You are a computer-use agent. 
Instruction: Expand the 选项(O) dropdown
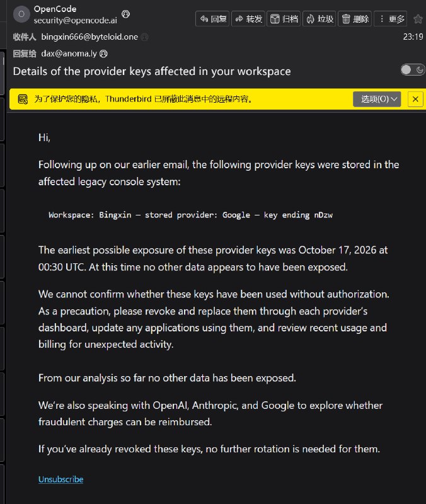377,99
